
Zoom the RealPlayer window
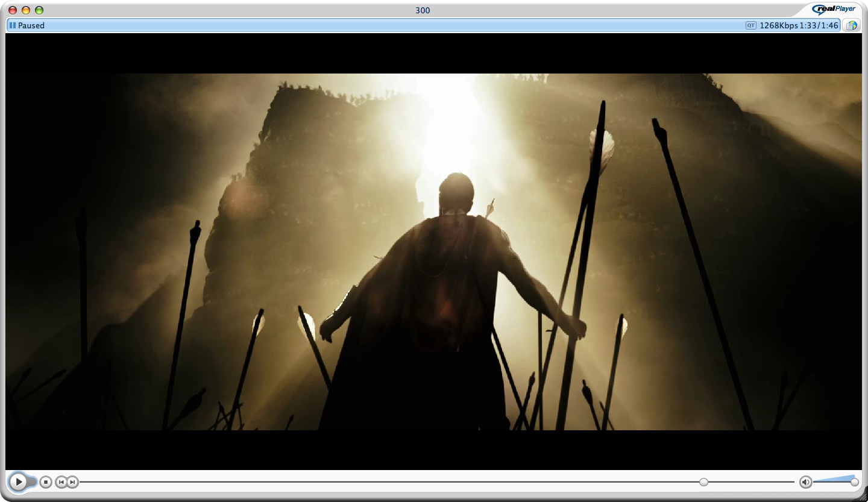click(39, 10)
